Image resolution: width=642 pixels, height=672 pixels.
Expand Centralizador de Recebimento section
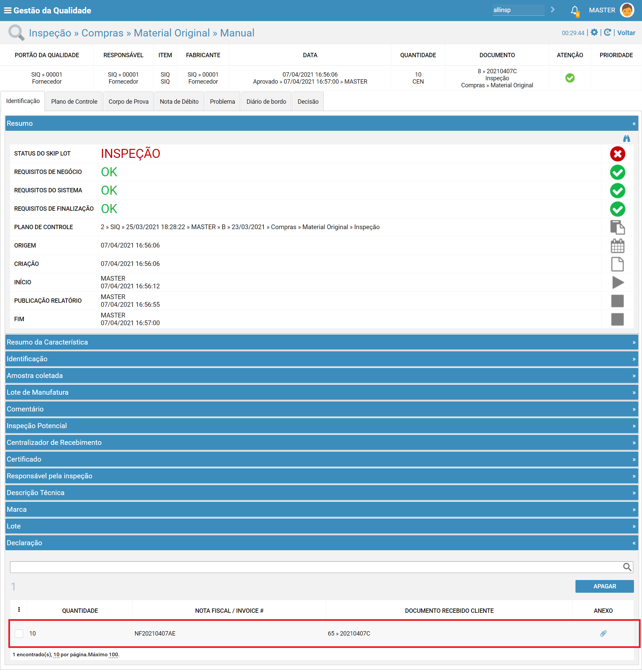coord(321,442)
